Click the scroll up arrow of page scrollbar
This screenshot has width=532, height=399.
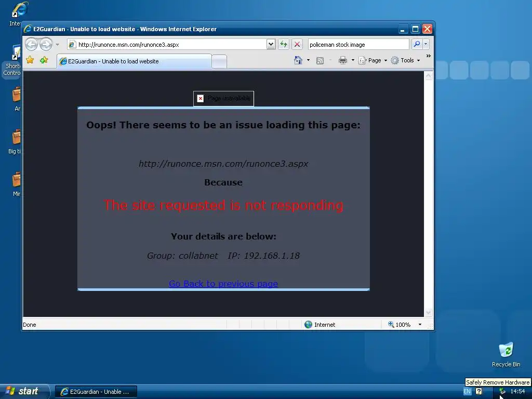click(x=429, y=76)
